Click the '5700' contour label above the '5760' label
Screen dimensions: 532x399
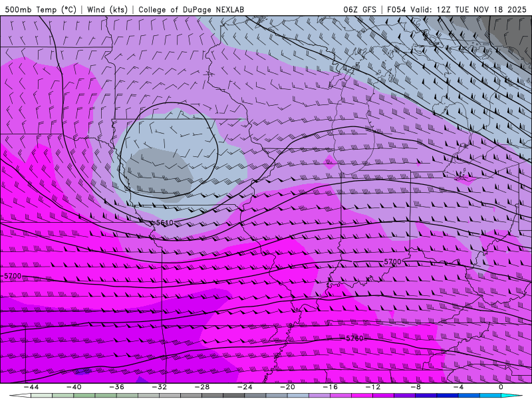click(x=392, y=262)
